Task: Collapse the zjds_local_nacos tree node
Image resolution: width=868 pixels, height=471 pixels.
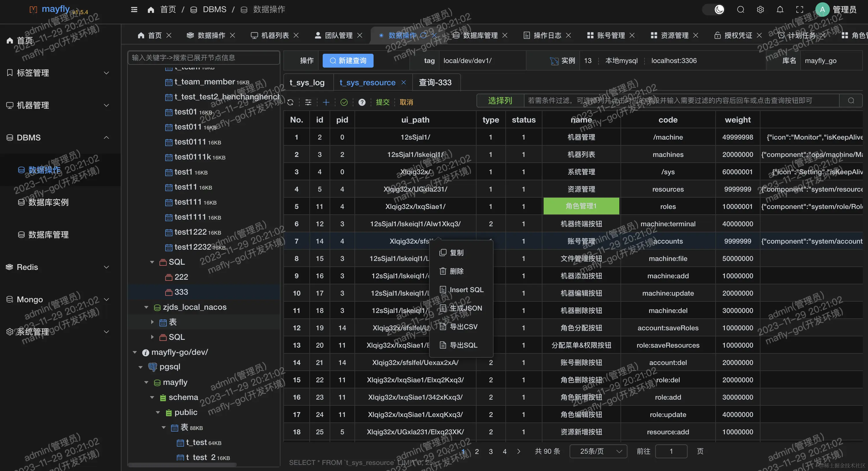Action: tap(146, 307)
